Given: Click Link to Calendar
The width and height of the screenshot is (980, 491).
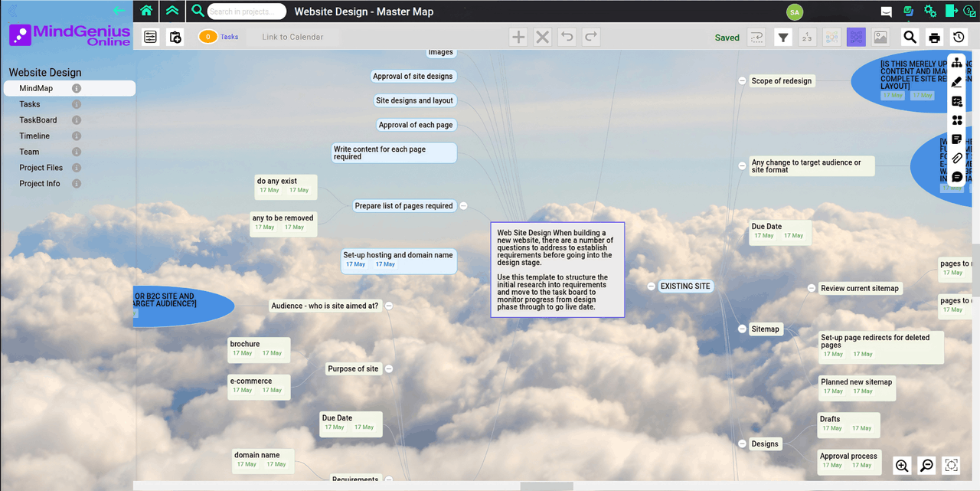Looking at the screenshot, I should (292, 37).
